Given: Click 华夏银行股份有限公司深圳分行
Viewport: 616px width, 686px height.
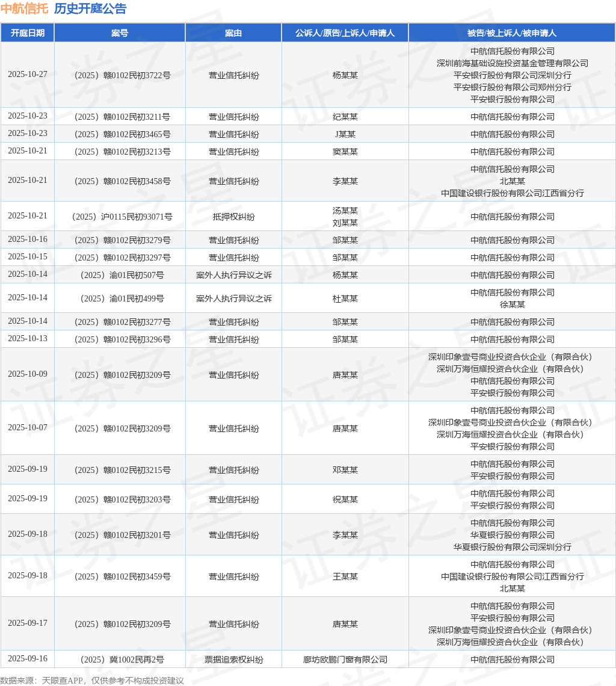Looking at the screenshot, I should 513,547.
